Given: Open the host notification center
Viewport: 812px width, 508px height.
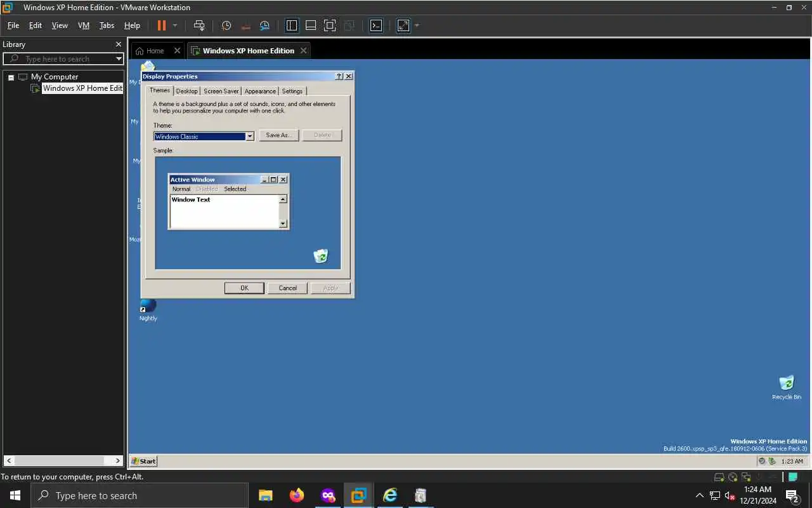Looking at the screenshot, I should [792, 495].
